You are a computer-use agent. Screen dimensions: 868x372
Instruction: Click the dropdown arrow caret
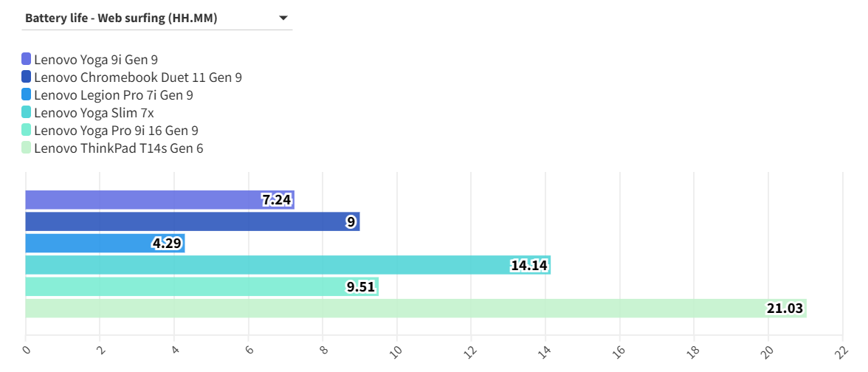click(x=283, y=18)
